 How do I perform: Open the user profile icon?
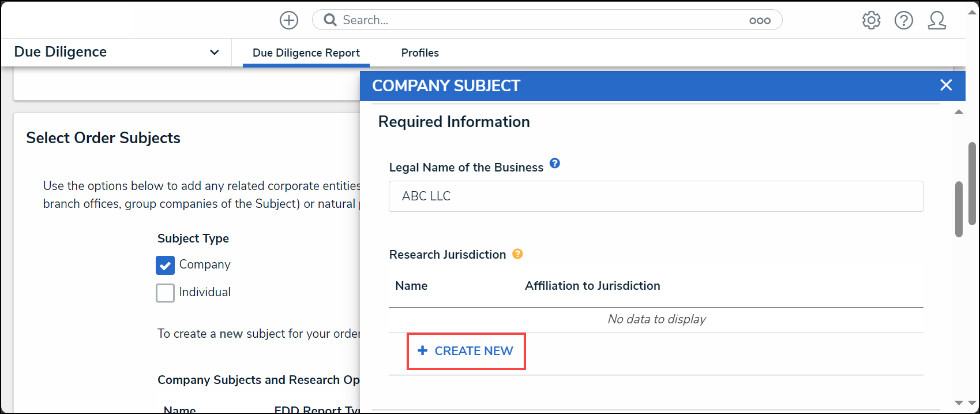(937, 20)
